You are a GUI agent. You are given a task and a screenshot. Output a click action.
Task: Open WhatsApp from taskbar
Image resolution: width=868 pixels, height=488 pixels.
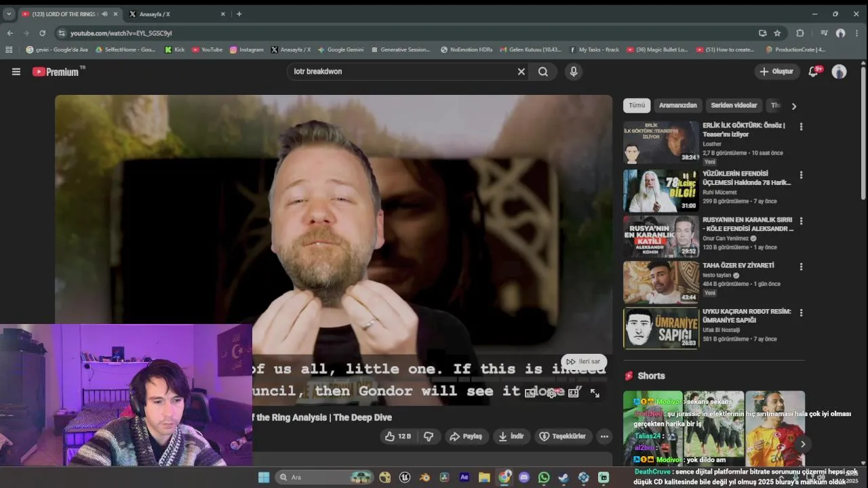(544, 477)
